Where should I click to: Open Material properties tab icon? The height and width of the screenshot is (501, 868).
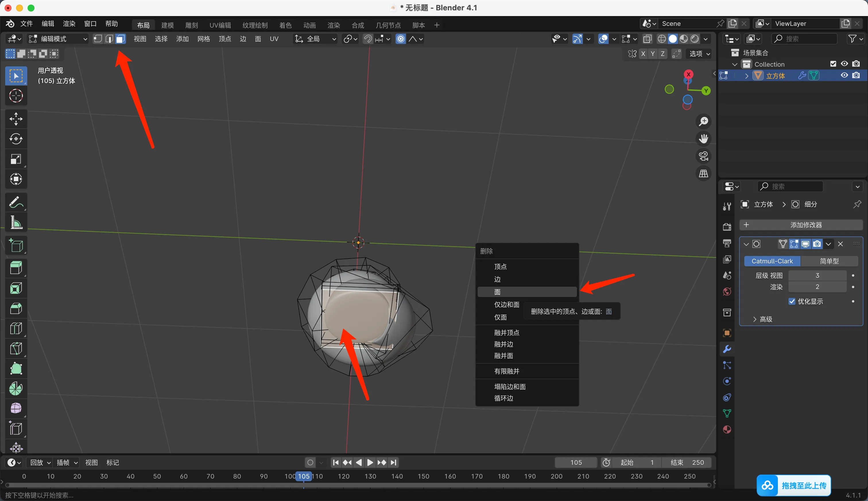point(727,430)
